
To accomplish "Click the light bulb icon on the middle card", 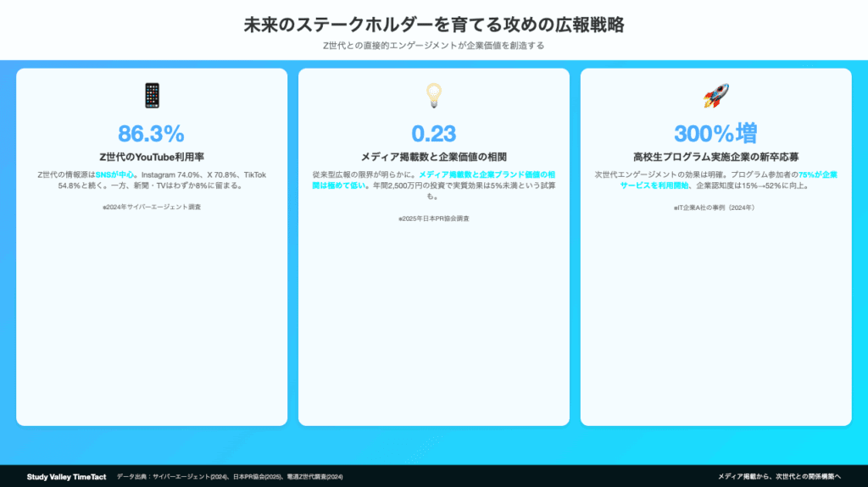I will coord(433,96).
